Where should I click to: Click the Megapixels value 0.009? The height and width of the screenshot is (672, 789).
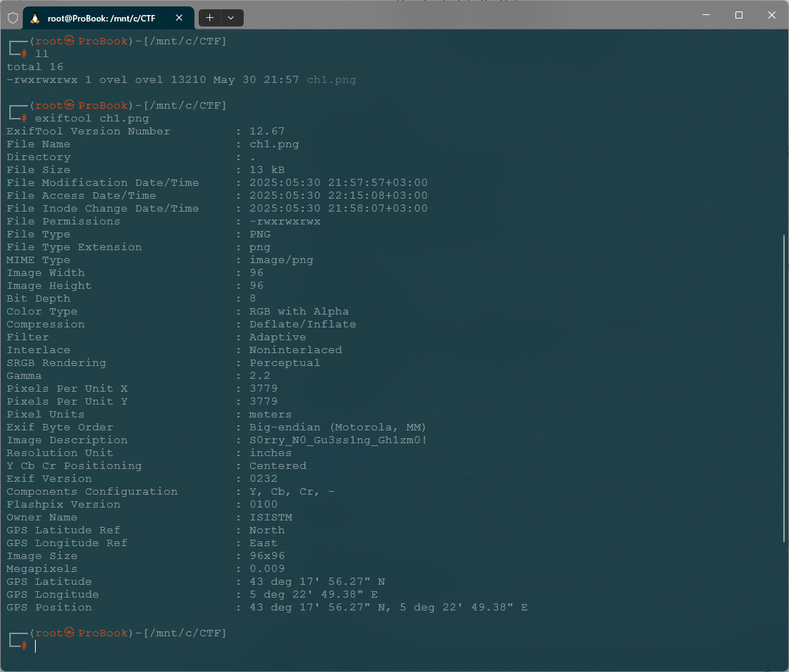(x=267, y=568)
